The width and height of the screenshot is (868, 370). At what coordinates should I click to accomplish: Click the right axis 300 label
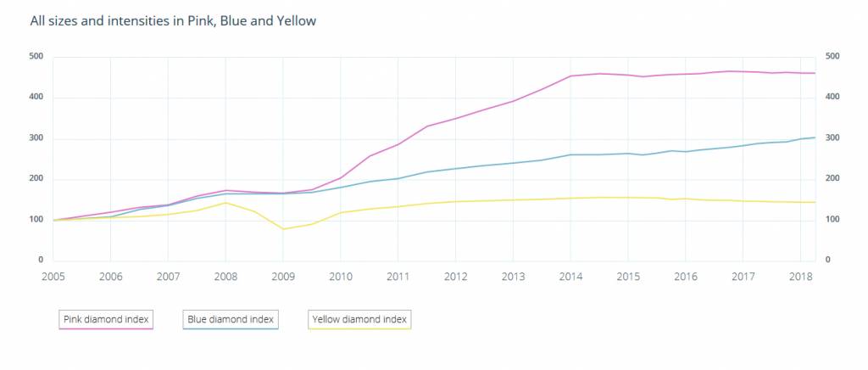coord(832,138)
